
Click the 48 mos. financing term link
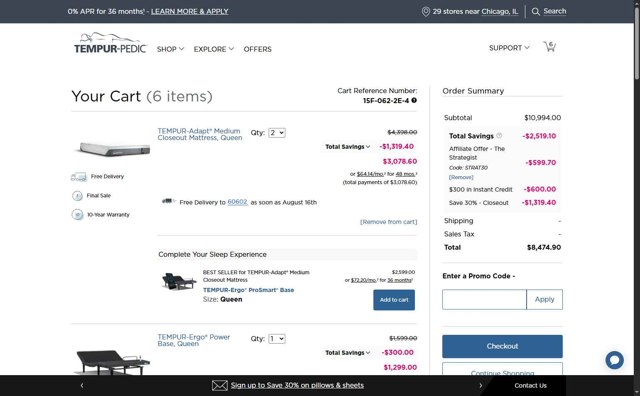[405, 174]
